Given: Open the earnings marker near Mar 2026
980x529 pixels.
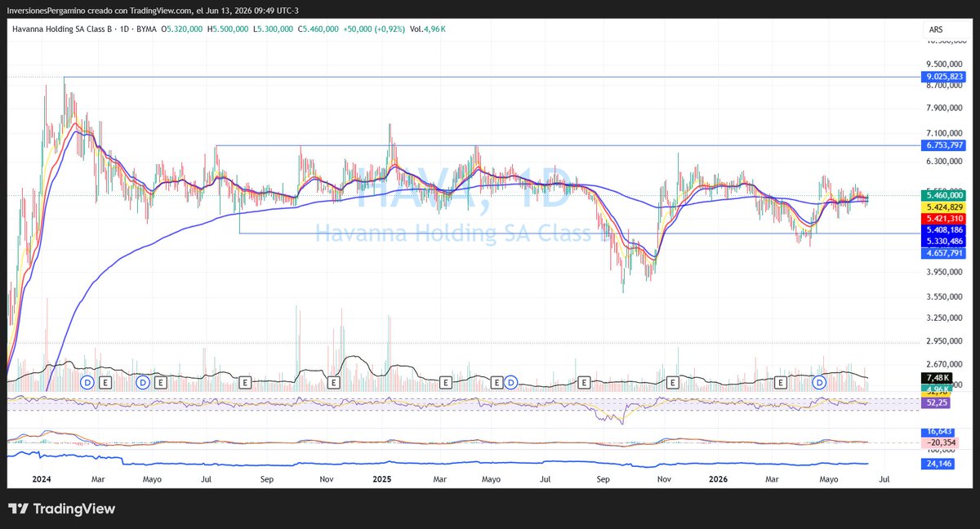Looking at the screenshot, I should (781, 382).
